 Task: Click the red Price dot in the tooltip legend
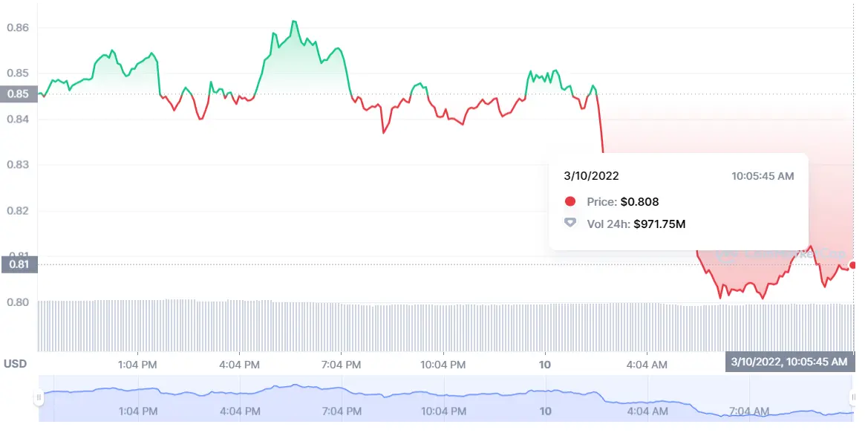pyautogui.click(x=570, y=201)
